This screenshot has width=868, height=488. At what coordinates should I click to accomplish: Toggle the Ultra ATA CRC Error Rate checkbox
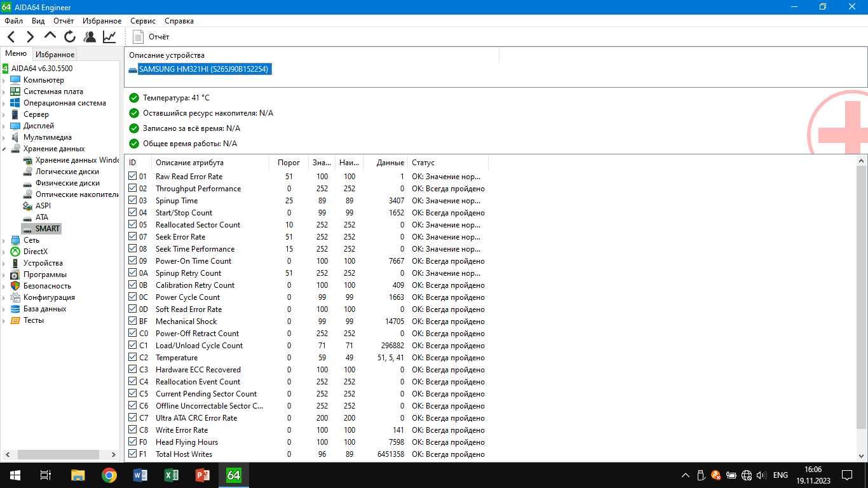tap(132, 417)
